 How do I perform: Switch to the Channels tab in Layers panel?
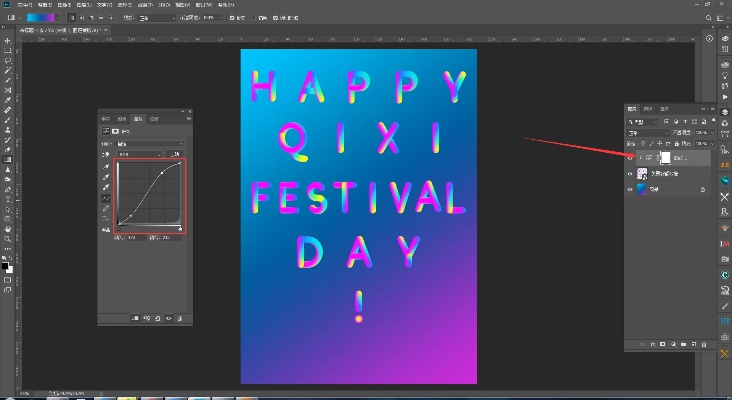pyautogui.click(x=648, y=109)
